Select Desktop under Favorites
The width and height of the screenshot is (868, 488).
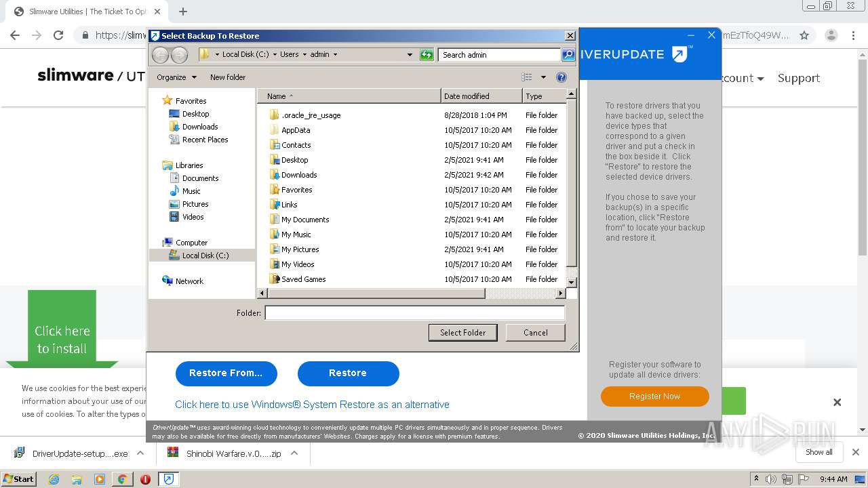pyautogui.click(x=195, y=114)
